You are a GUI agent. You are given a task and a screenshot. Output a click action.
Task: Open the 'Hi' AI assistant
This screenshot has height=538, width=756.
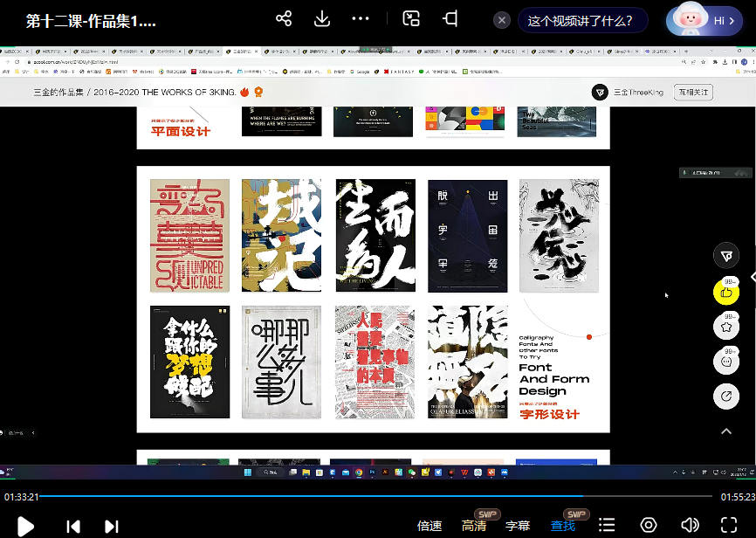pos(704,20)
